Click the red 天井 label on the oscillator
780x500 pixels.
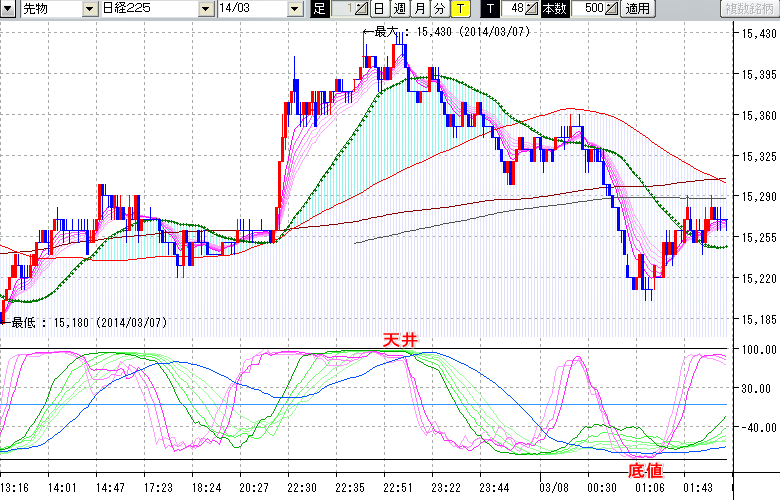pyautogui.click(x=399, y=341)
